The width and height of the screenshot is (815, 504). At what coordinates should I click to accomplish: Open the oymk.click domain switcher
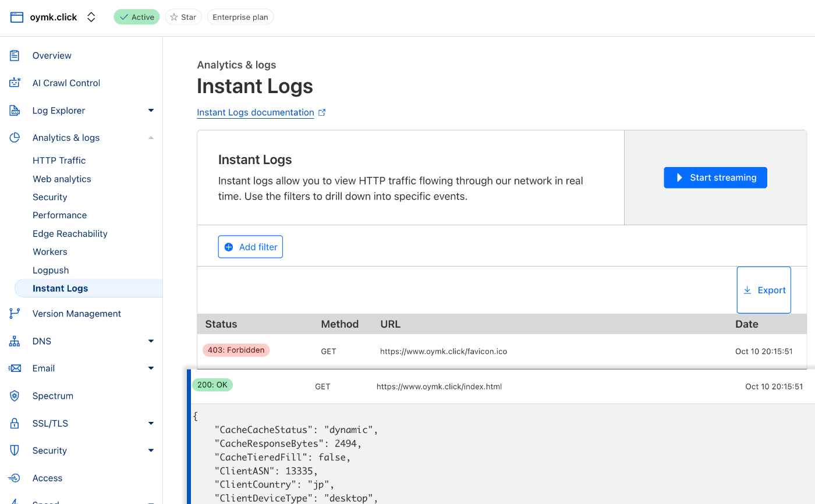coord(91,17)
